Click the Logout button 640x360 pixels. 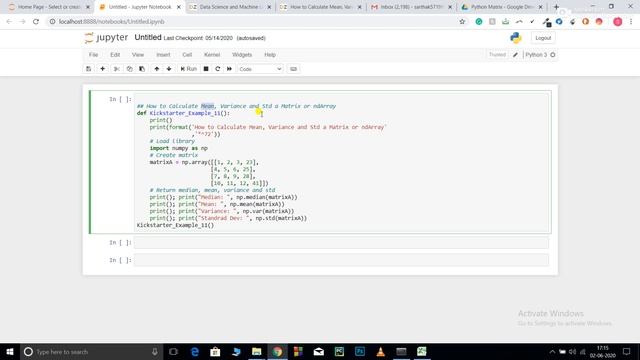(543, 38)
